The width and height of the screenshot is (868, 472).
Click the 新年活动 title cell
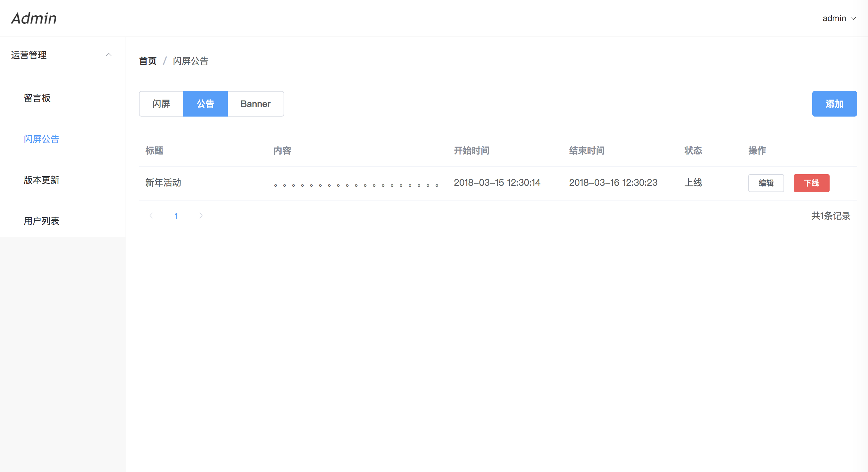click(x=163, y=183)
